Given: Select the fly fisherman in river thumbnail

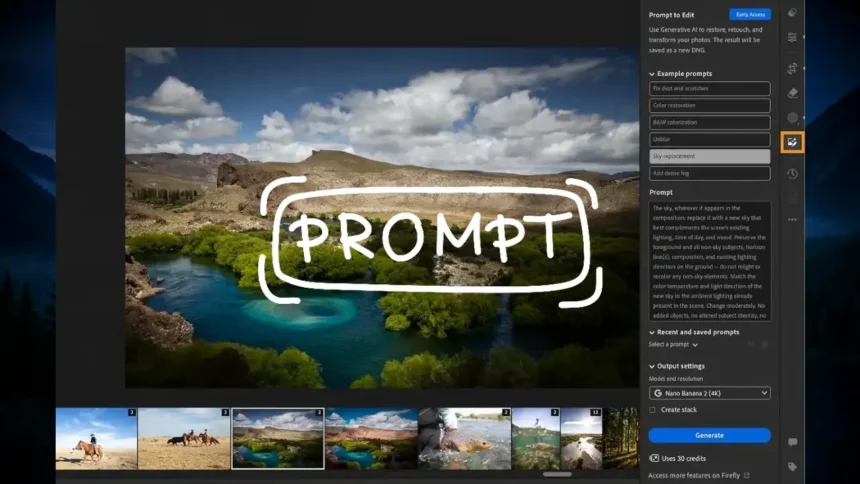Looking at the screenshot, I should pyautogui.click(x=536, y=438).
